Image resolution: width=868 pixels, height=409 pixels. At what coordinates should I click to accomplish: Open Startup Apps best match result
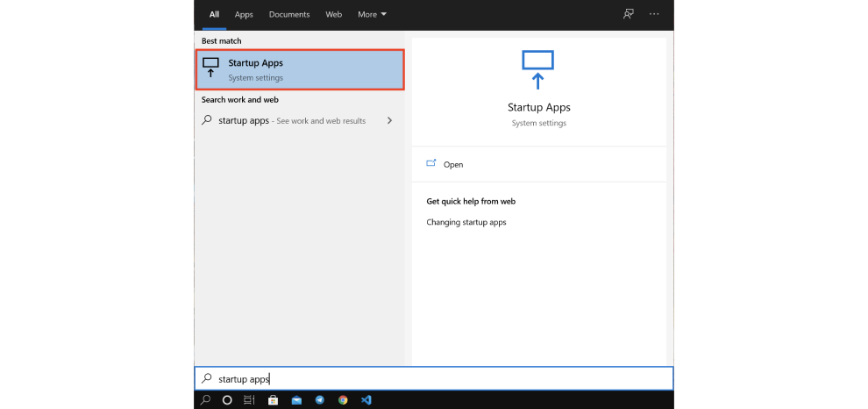300,70
